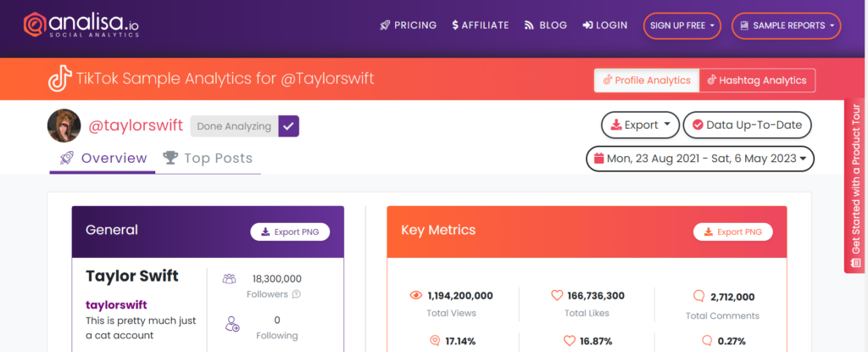Click the Taylor Swift name heading
Image resolution: width=868 pixels, height=352 pixels.
point(132,276)
